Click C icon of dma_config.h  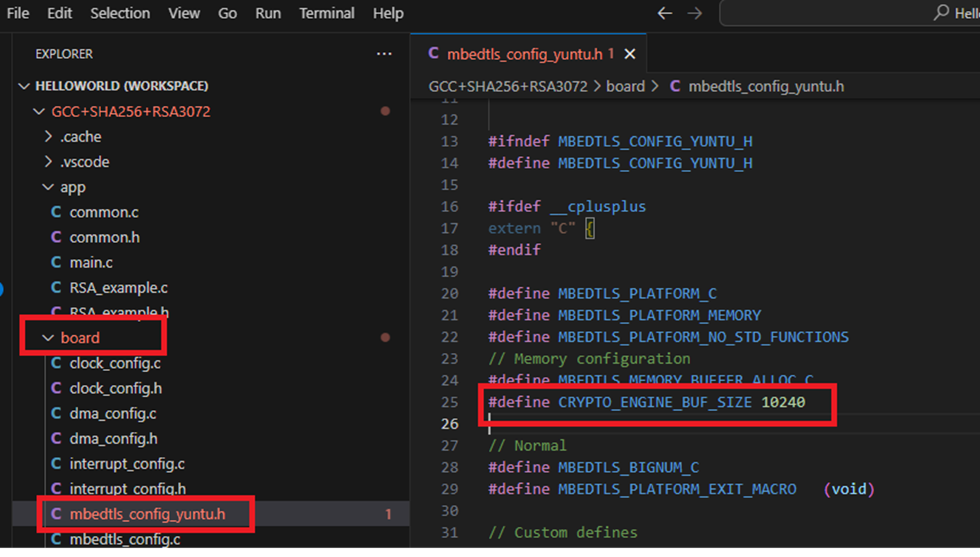pyautogui.click(x=56, y=438)
